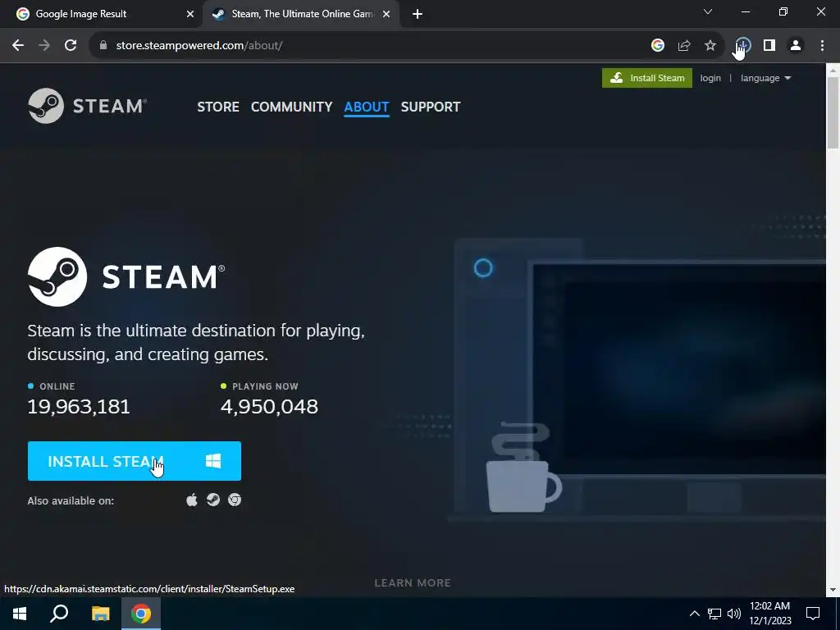The image size is (840, 630).
Task: Open the ABOUT menu item
Action: coord(367,107)
